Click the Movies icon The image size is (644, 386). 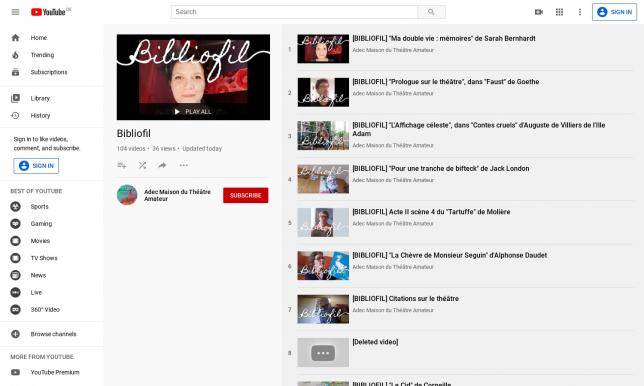coord(15,241)
